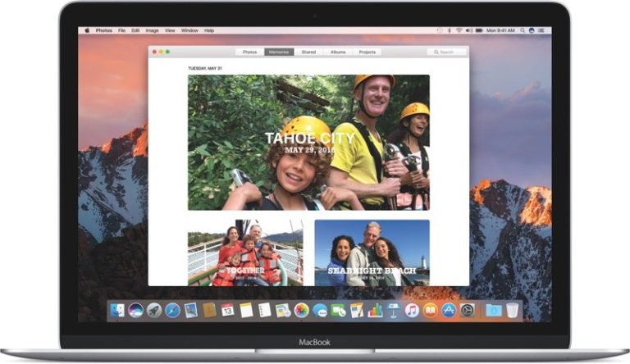Click the Search field in Photos toolbar

(x=446, y=52)
